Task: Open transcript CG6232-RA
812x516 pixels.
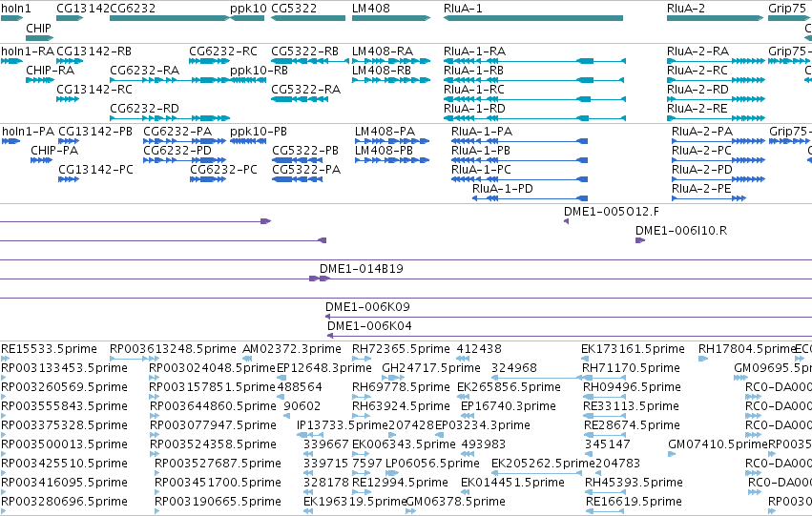Action: (x=144, y=71)
